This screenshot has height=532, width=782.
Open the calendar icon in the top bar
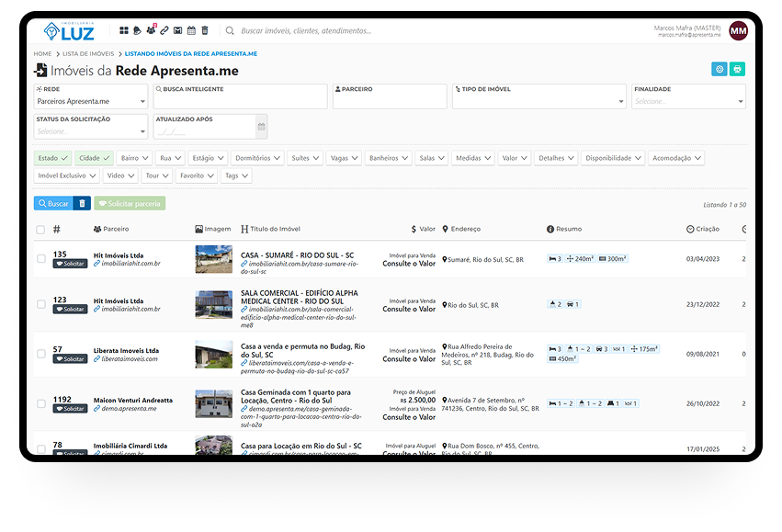[191, 30]
